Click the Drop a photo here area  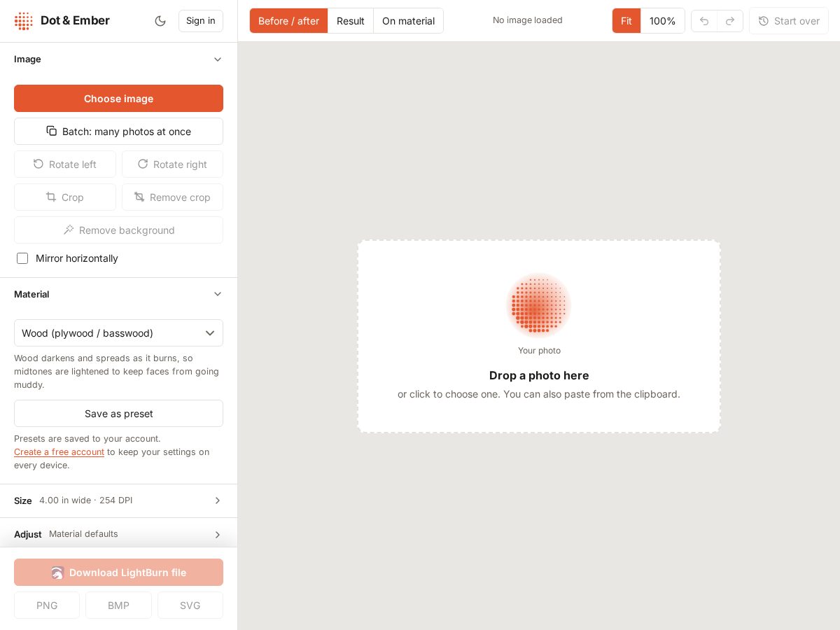(x=539, y=337)
